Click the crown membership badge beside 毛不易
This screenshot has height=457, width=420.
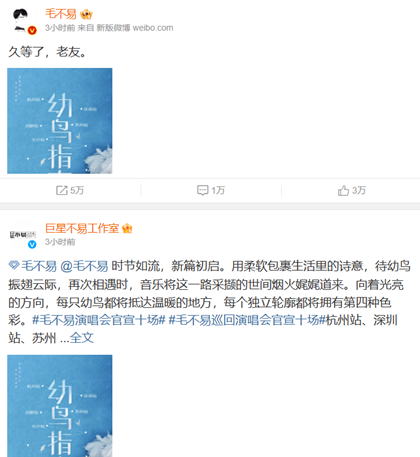86,14
